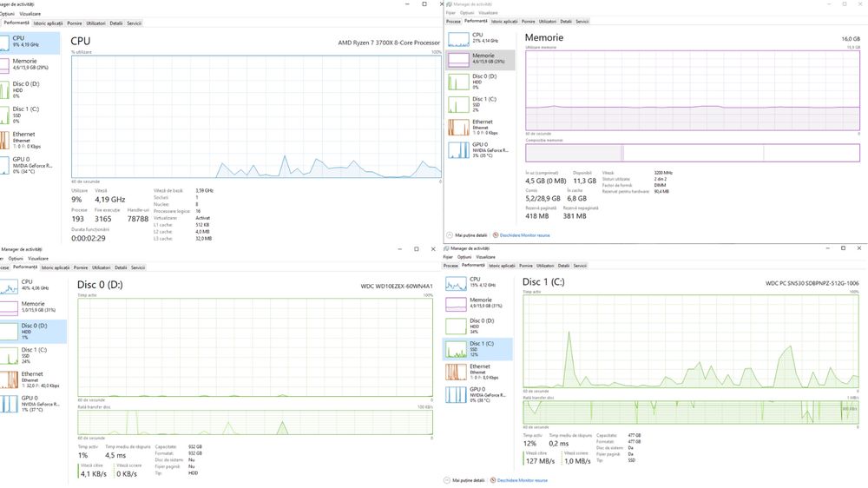Open Disc 0 (D:) entry in CPU window sidebar
The image size is (868, 488).
pyautogui.click(x=30, y=89)
